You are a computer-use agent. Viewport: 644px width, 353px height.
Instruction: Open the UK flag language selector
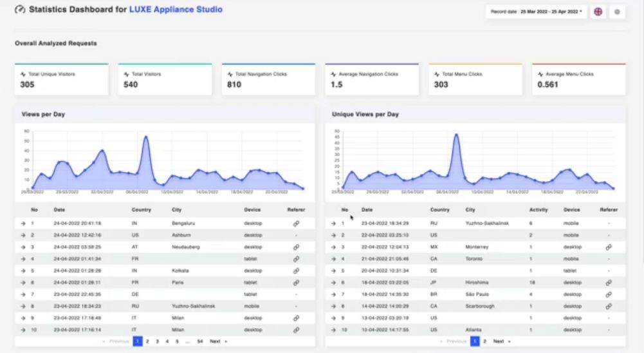click(x=598, y=12)
